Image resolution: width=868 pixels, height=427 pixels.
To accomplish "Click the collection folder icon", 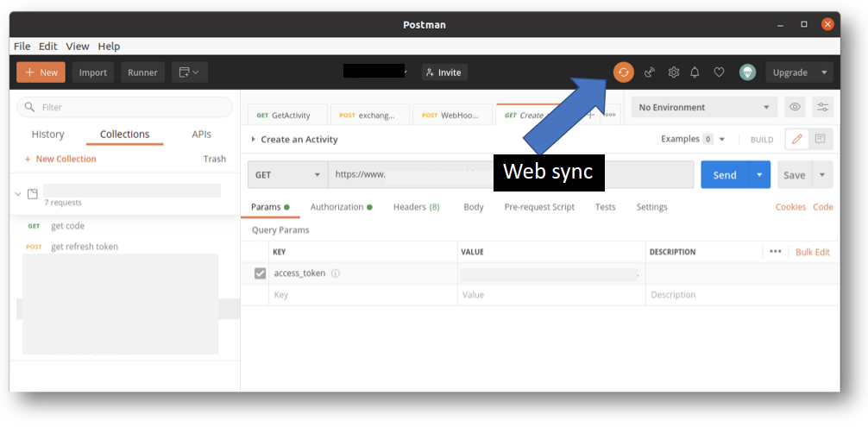I will click(x=33, y=194).
